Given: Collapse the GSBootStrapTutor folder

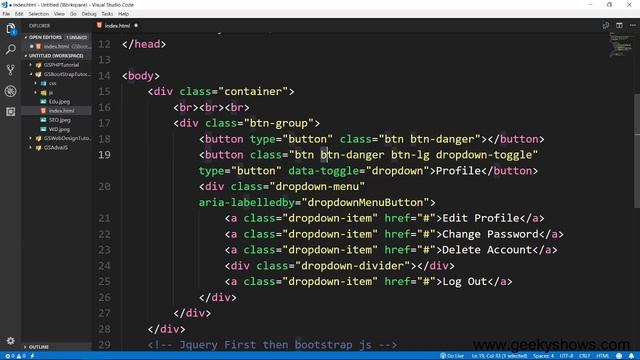Looking at the screenshot, I should 31,74.
